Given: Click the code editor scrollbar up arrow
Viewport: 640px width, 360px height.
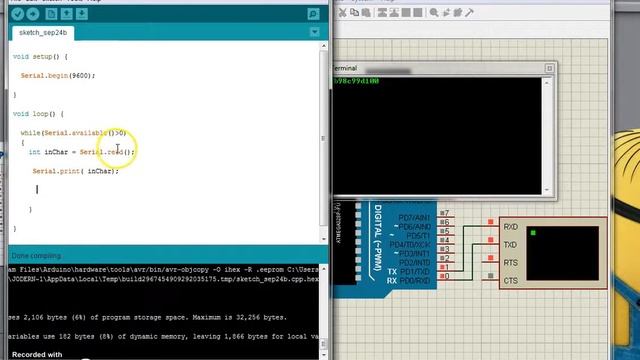Looking at the screenshot, I should coord(324,46).
